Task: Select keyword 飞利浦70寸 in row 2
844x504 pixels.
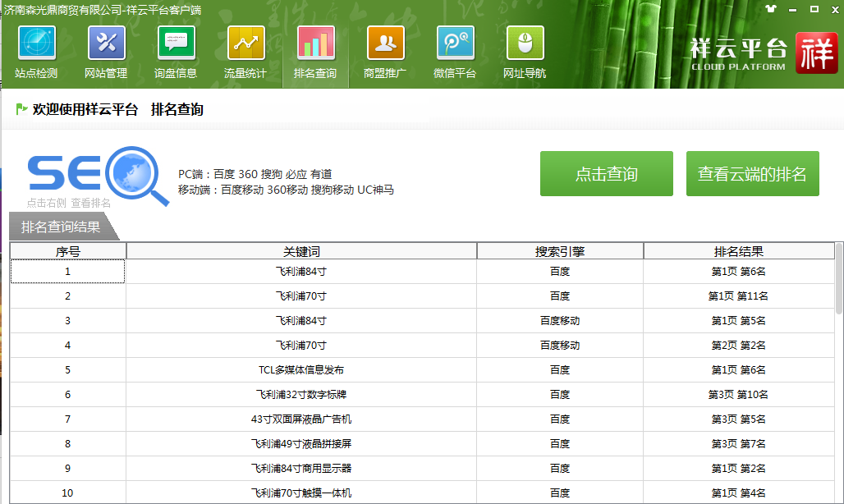Action: [301, 296]
